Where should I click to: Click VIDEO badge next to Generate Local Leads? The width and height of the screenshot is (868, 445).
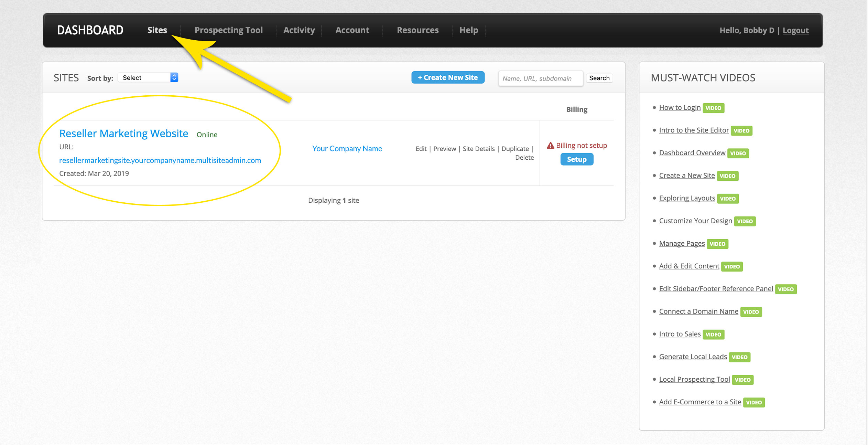tap(740, 358)
